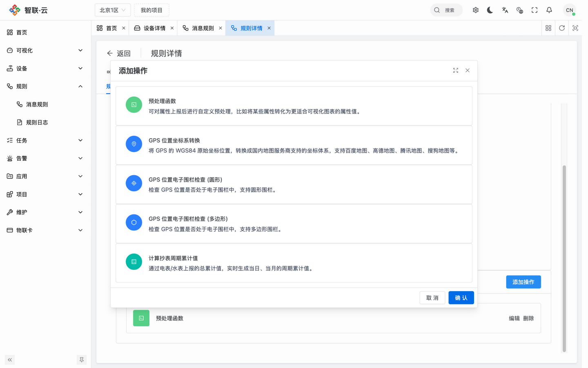Expand the 应用 sidebar menu
The image size is (588, 368).
tap(45, 176)
